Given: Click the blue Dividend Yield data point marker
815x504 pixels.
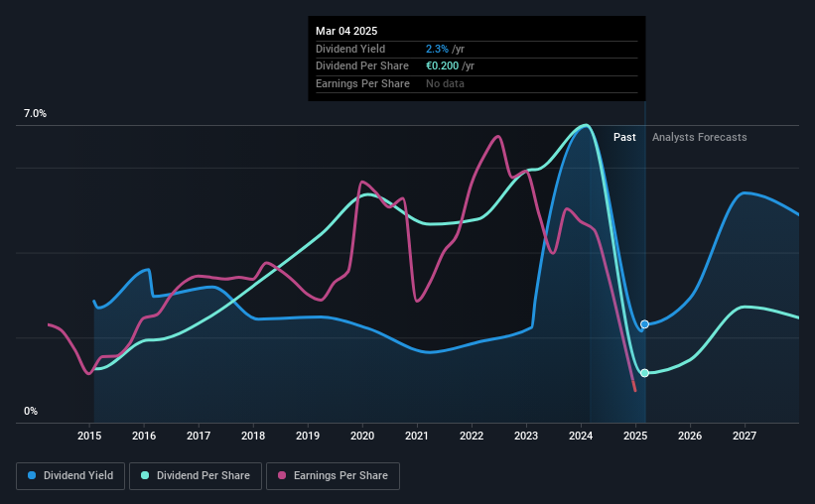Looking at the screenshot, I should (x=644, y=324).
